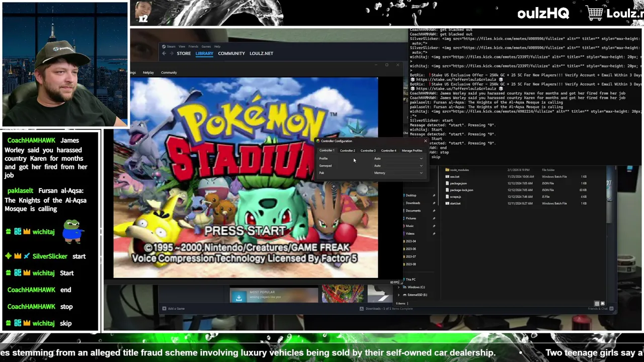The image size is (644, 362).
Task: Expand the ExternalSSD (E:) drive node
Action: (x=398, y=295)
